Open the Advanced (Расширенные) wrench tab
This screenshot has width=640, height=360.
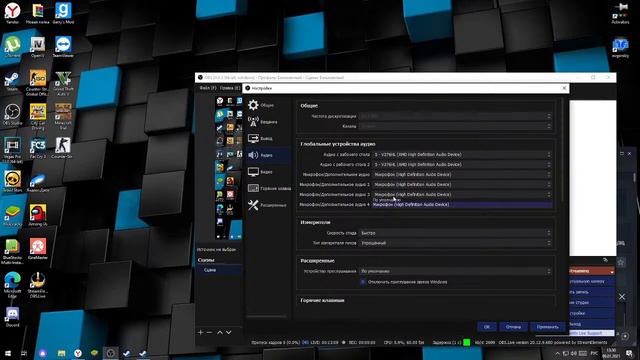coord(268,205)
